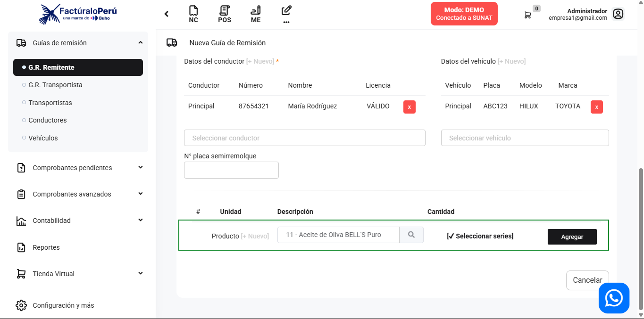The width and height of the screenshot is (644, 319).
Task: Remove driver María Rodríguez with red x
Action: (x=409, y=107)
